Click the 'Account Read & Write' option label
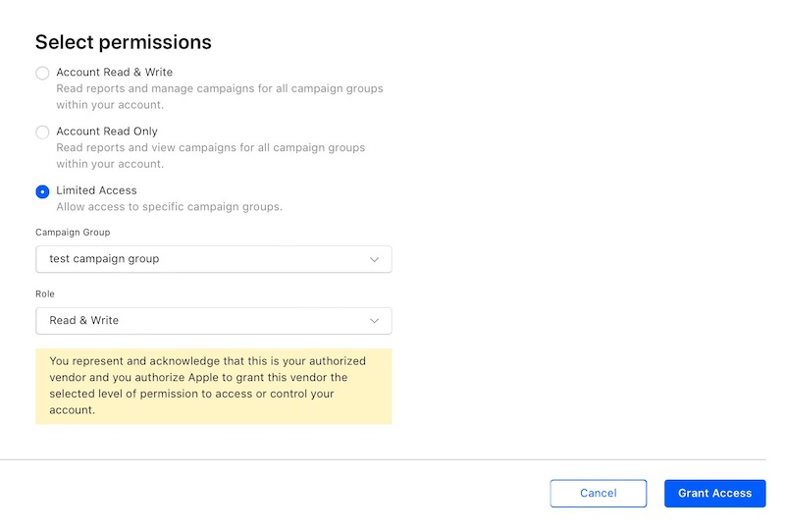This screenshot has height=532, width=785. [114, 73]
